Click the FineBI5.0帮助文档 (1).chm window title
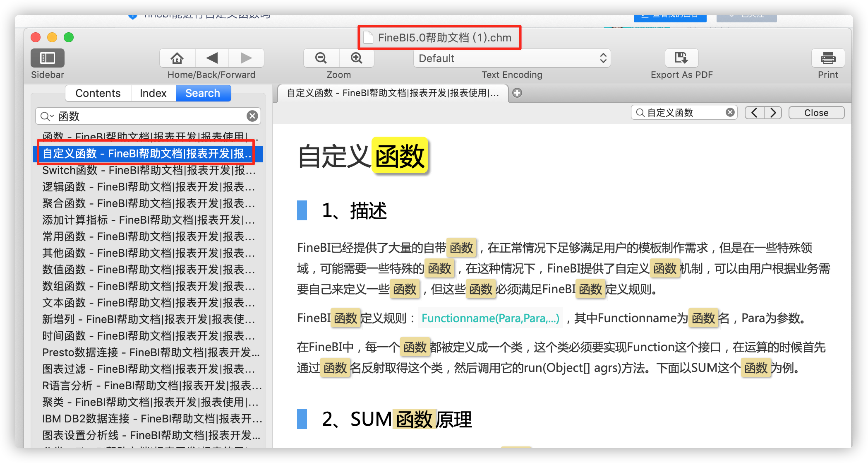The width and height of the screenshot is (868, 463). [444, 38]
